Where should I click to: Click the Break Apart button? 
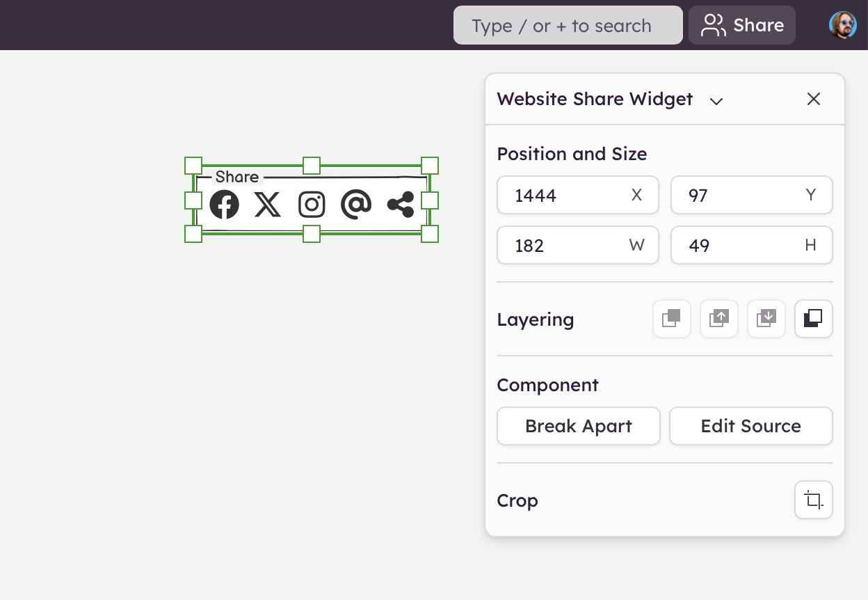click(578, 426)
